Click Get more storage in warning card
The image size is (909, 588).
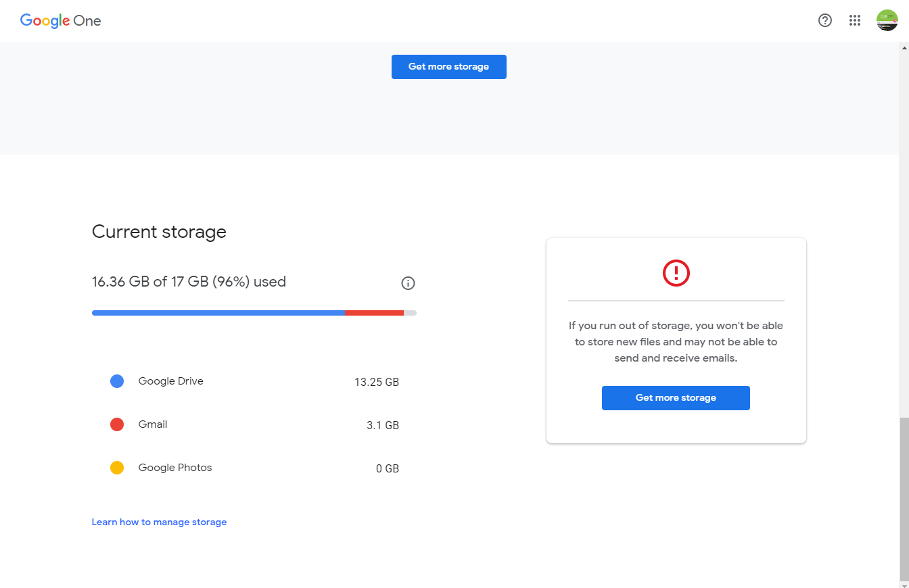(x=676, y=398)
